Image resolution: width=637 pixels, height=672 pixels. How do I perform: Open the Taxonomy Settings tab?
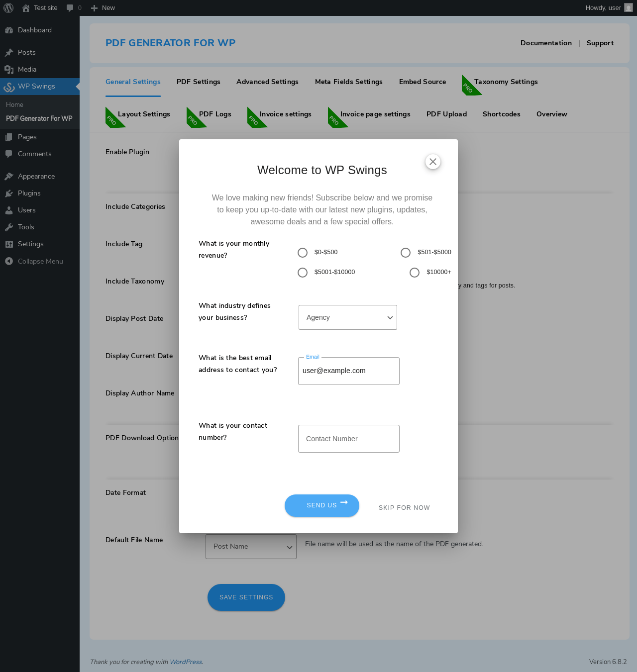(506, 82)
